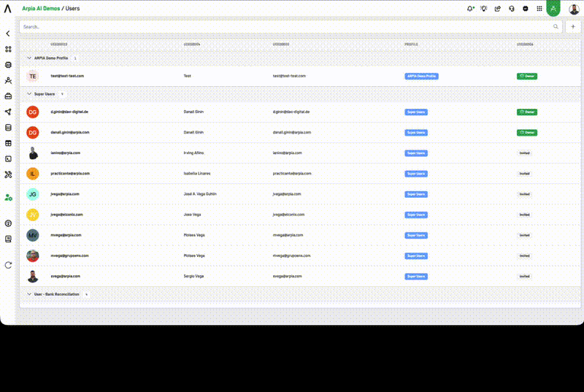Click the lightbulb ideas icon
The width and height of the screenshot is (584, 392).
point(484,9)
